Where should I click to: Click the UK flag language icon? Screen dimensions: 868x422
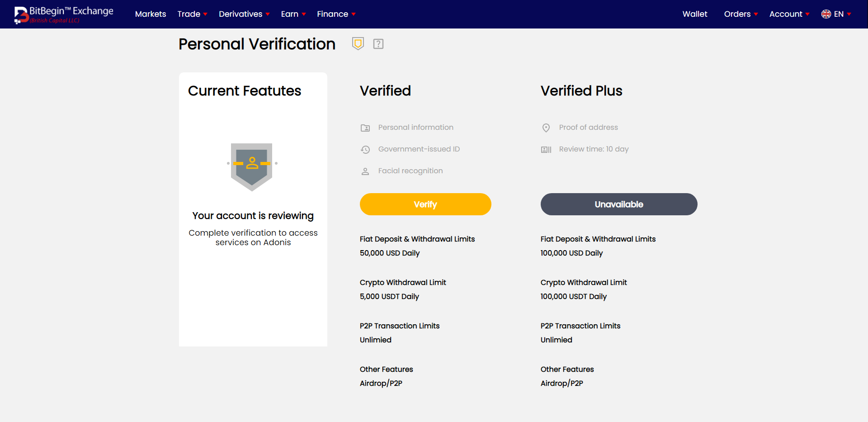click(826, 14)
